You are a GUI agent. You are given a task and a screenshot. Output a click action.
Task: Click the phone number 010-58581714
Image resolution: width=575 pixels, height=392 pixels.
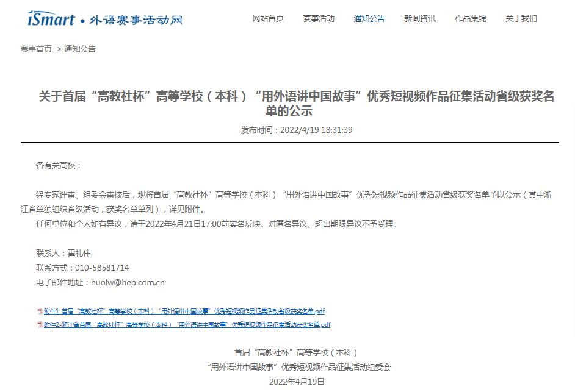pyautogui.click(x=102, y=268)
